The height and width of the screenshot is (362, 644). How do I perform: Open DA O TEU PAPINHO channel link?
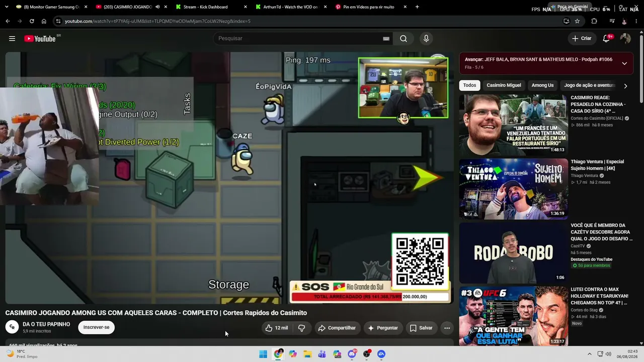point(46,324)
